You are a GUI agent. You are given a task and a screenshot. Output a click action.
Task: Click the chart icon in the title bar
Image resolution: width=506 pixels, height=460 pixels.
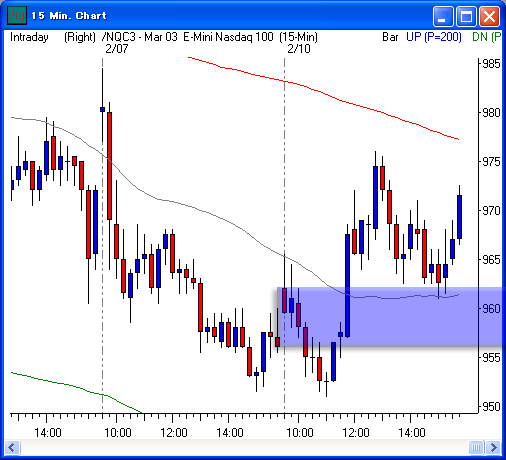17,15
